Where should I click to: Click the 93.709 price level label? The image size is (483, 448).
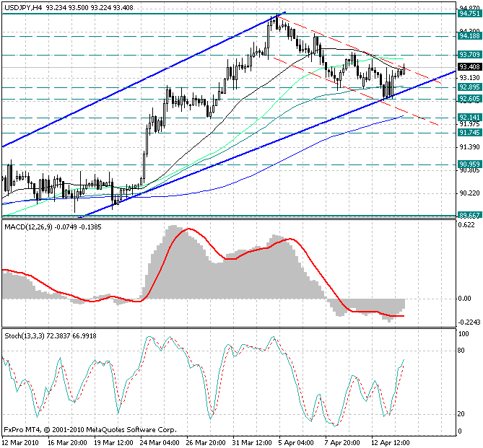(x=469, y=55)
